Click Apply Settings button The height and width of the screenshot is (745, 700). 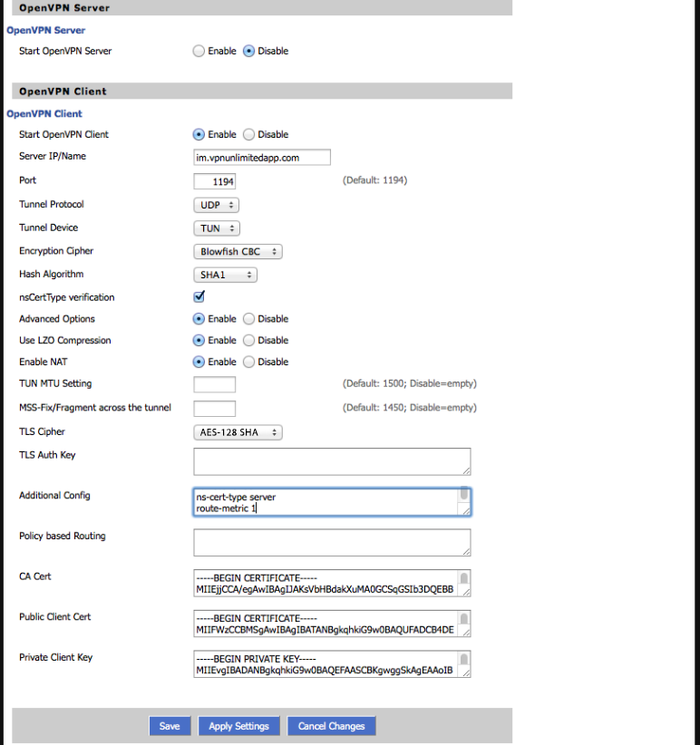pyautogui.click(x=239, y=726)
